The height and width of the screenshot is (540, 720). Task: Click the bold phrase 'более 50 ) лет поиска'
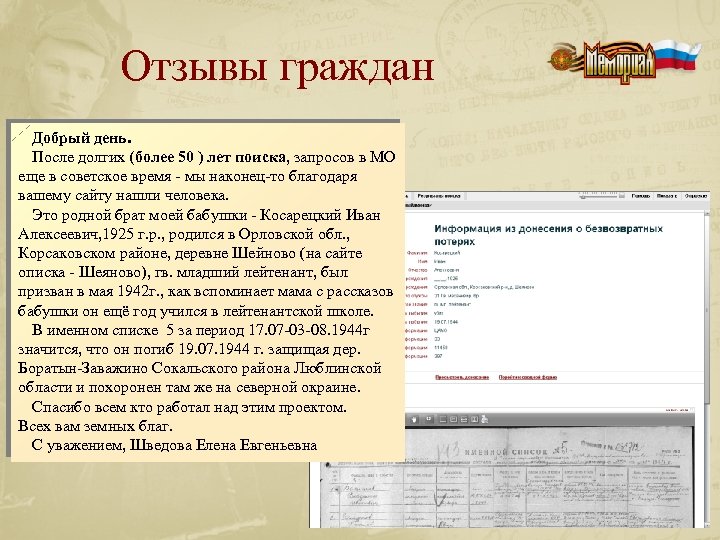tap(210, 157)
